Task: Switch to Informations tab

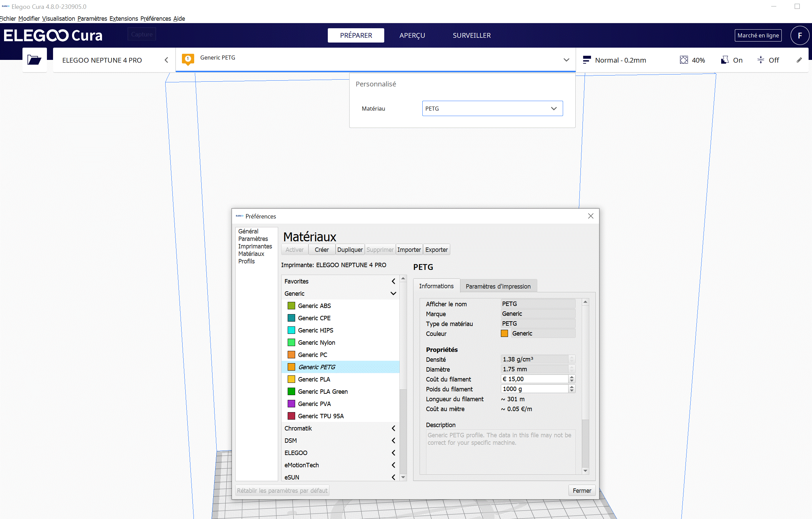Action: click(x=436, y=286)
